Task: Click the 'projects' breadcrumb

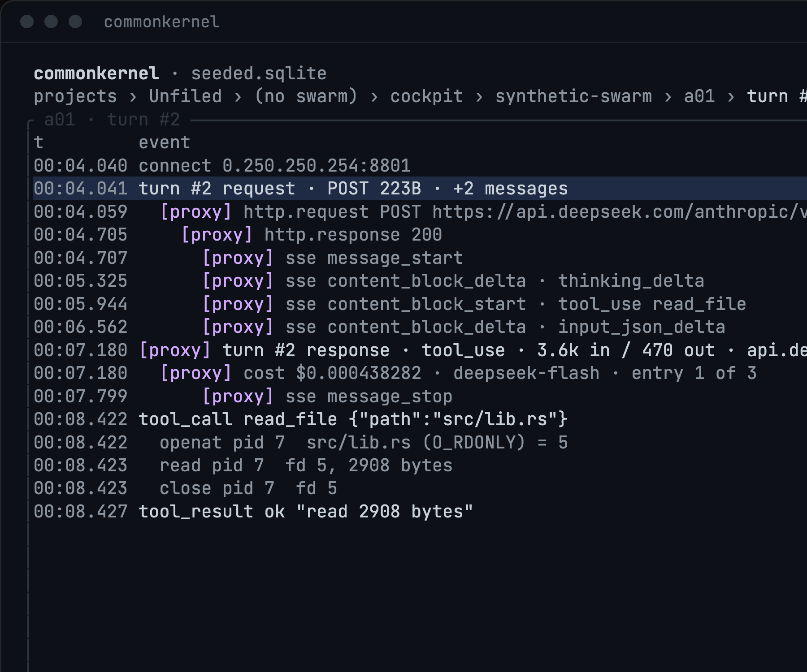Action: [x=75, y=96]
